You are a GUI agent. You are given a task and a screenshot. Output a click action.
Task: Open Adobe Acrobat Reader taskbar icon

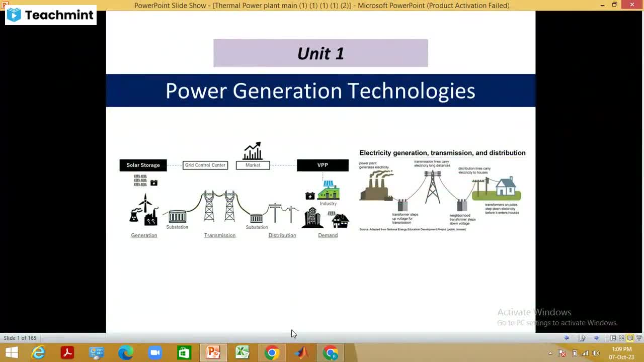pos(67,353)
